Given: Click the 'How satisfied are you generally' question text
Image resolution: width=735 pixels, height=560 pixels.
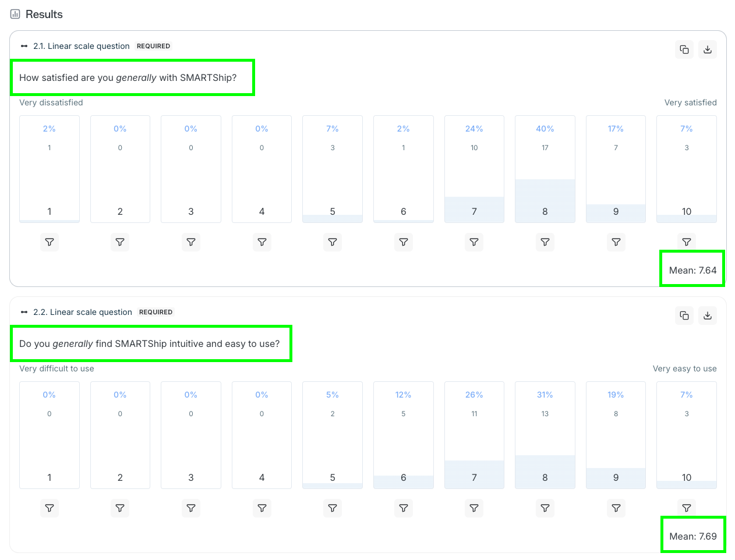Looking at the screenshot, I should 128,77.
